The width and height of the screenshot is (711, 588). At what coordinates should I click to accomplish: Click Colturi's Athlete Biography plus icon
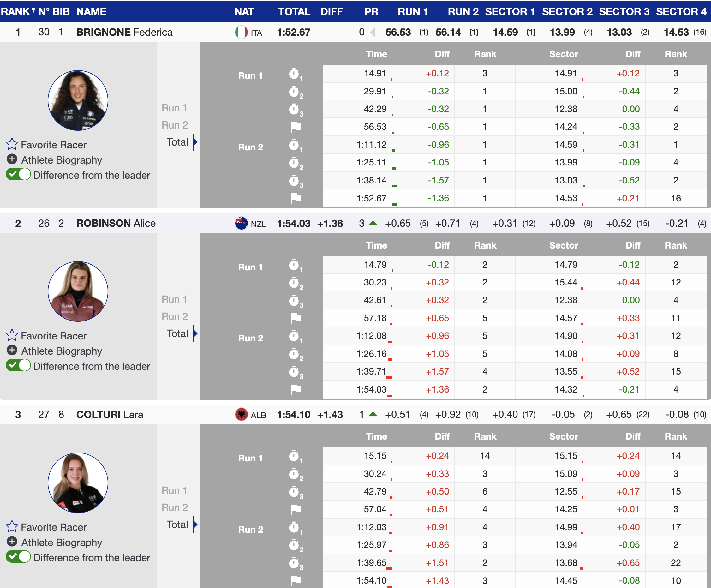(x=12, y=542)
